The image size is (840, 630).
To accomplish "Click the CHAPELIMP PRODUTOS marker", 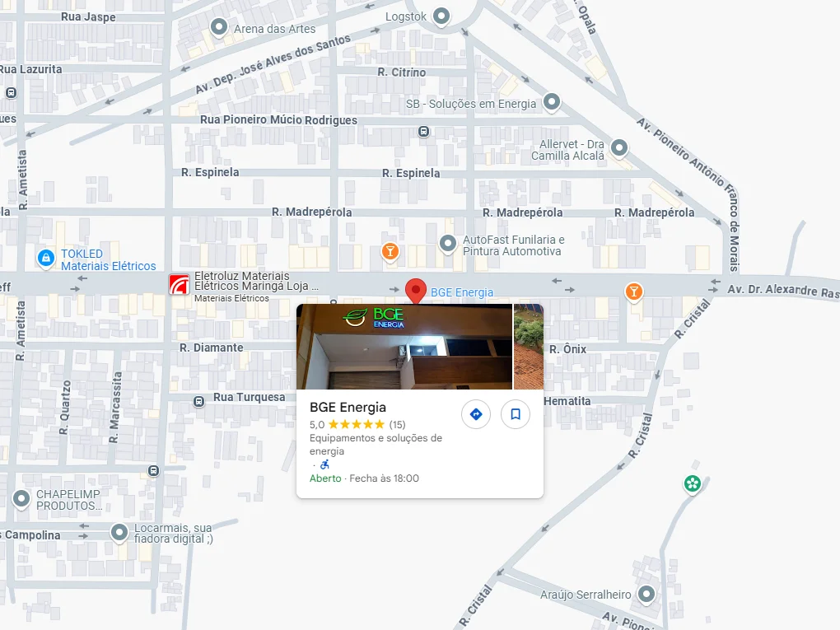I will pos(21,498).
